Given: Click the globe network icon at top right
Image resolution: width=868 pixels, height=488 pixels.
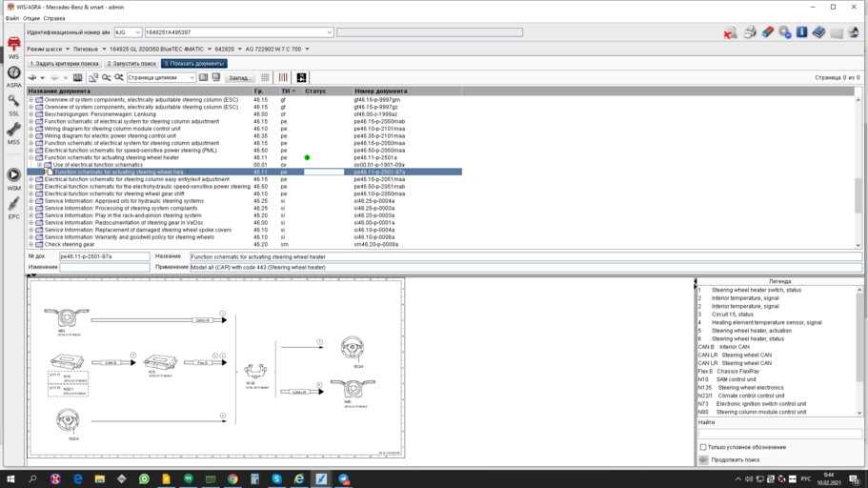Looking at the screenshot, I should pyautogui.click(x=854, y=32).
